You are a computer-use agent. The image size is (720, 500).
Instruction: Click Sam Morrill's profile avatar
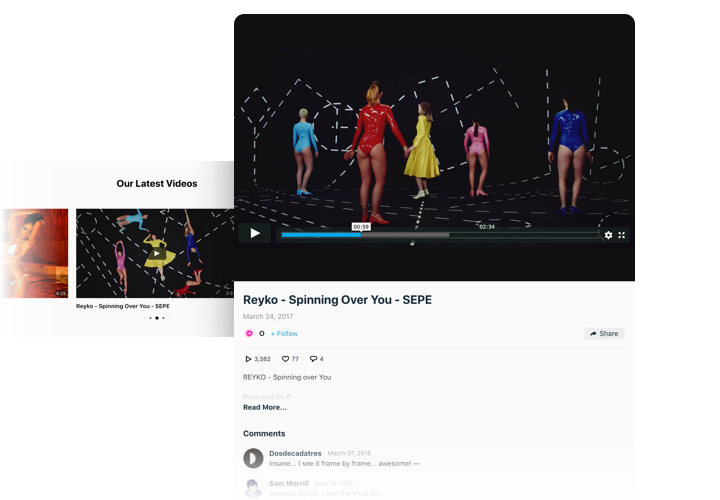[253, 487]
